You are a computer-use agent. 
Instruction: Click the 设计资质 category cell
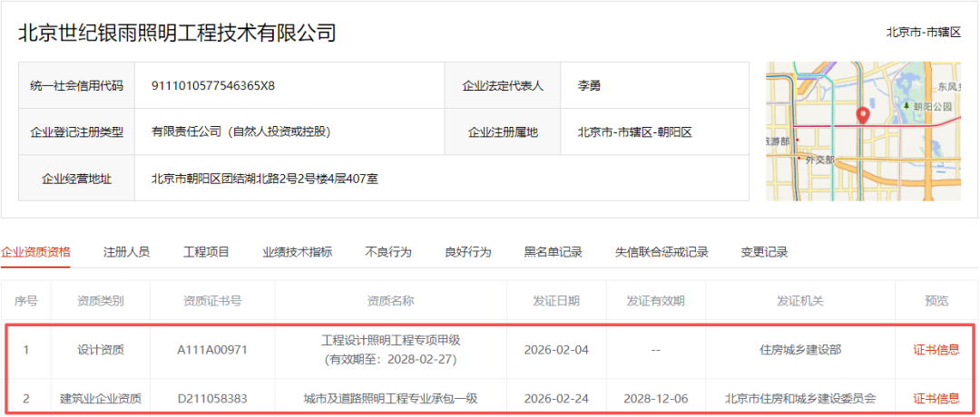[x=100, y=350]
